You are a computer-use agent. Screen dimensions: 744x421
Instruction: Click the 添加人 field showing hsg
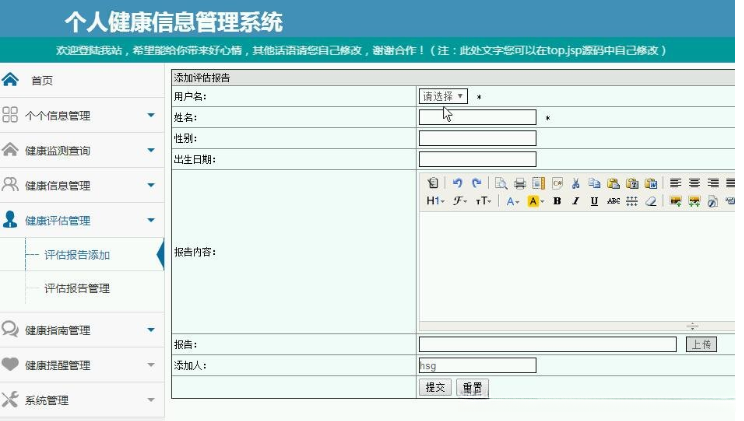pos(478,365)
